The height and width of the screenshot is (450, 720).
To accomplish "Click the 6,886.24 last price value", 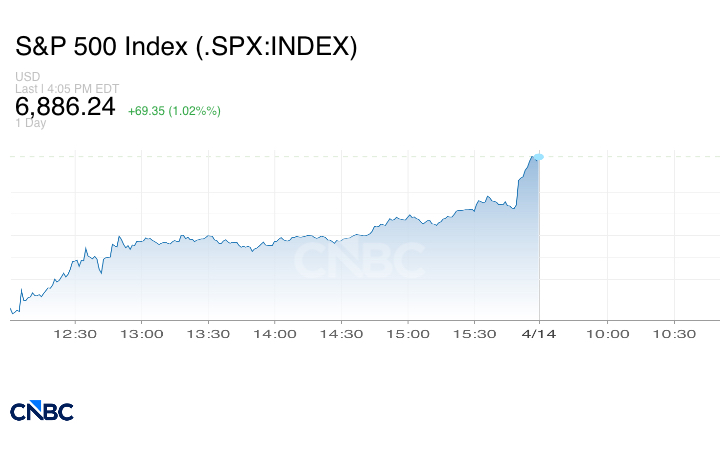I will click(x=66, y=107).
